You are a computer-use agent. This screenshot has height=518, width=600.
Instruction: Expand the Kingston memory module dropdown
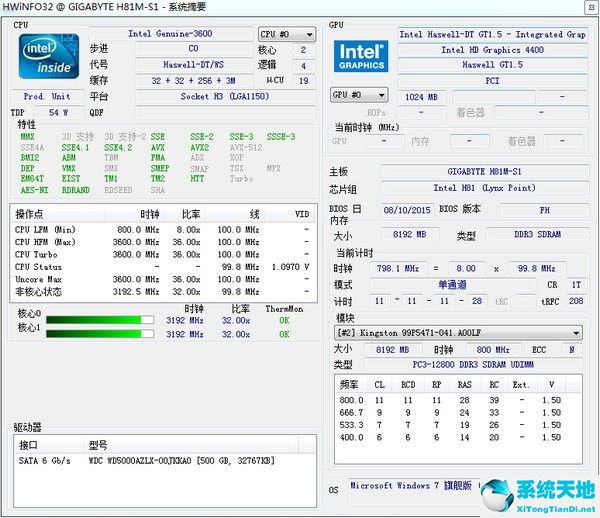tap(458, 333)
